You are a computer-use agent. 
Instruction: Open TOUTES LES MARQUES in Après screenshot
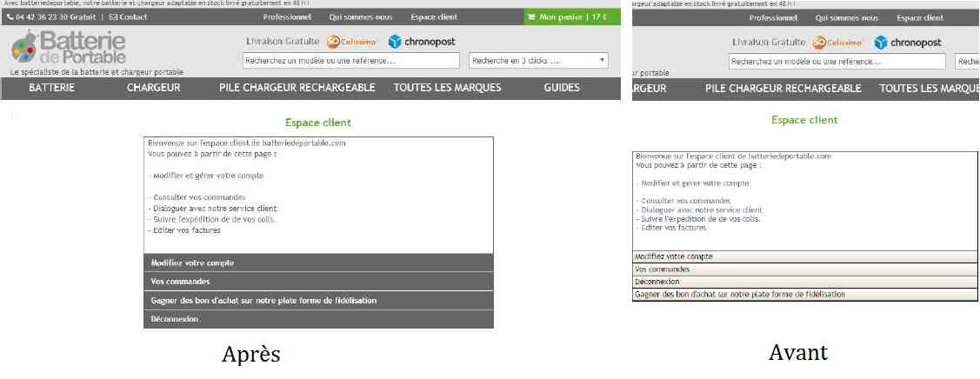click(x=448, y=88)
